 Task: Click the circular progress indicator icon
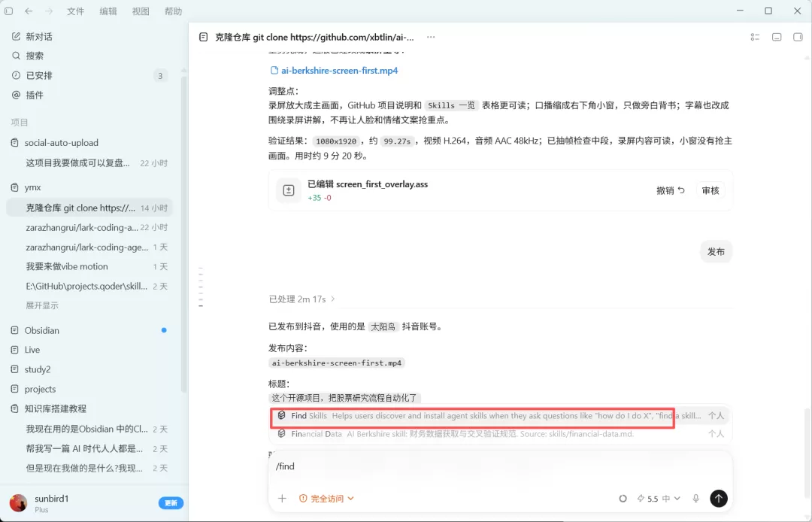(623, 498)
